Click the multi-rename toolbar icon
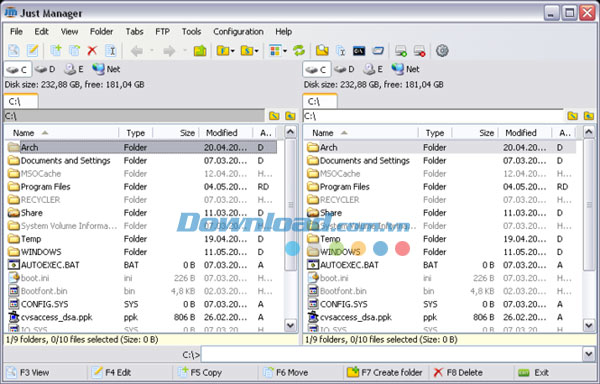This screenshot has height=384, width=600. (341, 50)
